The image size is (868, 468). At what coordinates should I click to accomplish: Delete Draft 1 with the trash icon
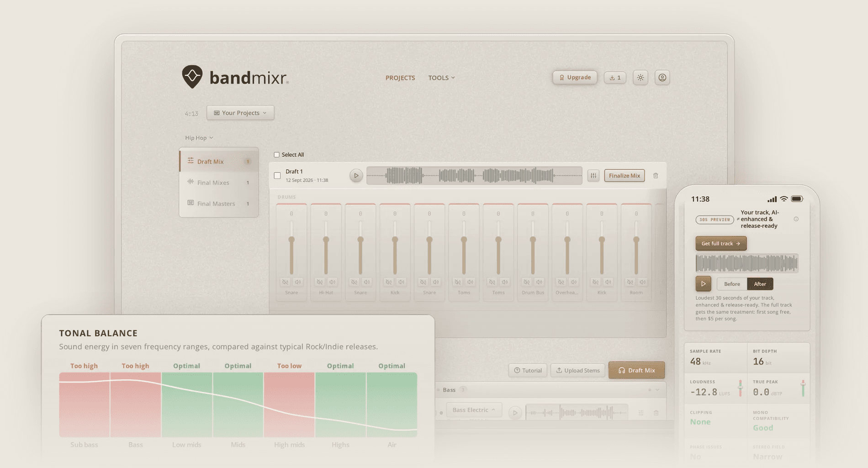coord(656,175)
